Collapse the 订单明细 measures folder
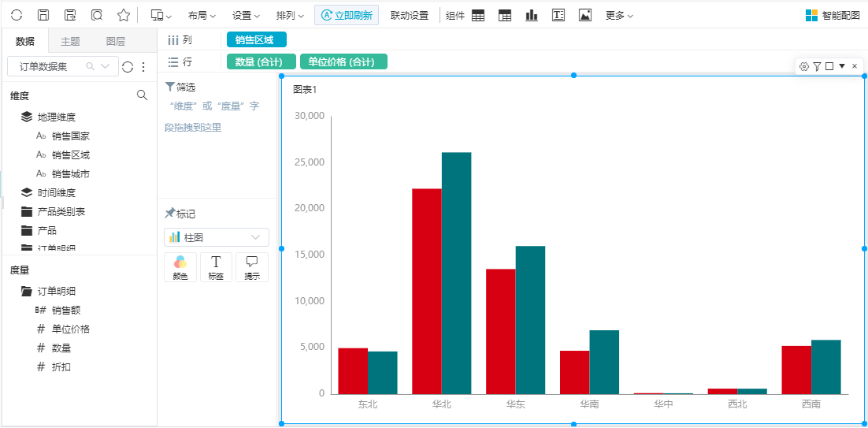This screenshot has width=868, height=428. tap(26, 291)
